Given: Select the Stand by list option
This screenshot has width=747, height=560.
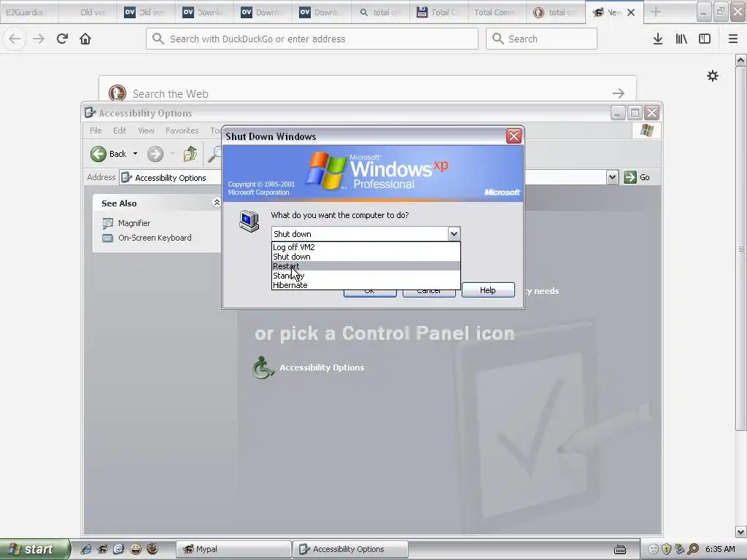Looking at the screenshot, I should pos(366,275).
